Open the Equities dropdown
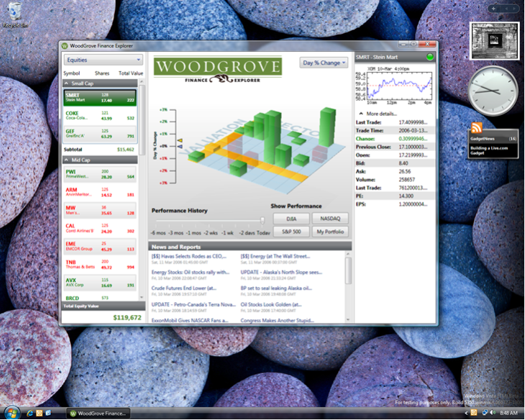The width and height of the screenshot is (525, 420). tap(104, 60)
